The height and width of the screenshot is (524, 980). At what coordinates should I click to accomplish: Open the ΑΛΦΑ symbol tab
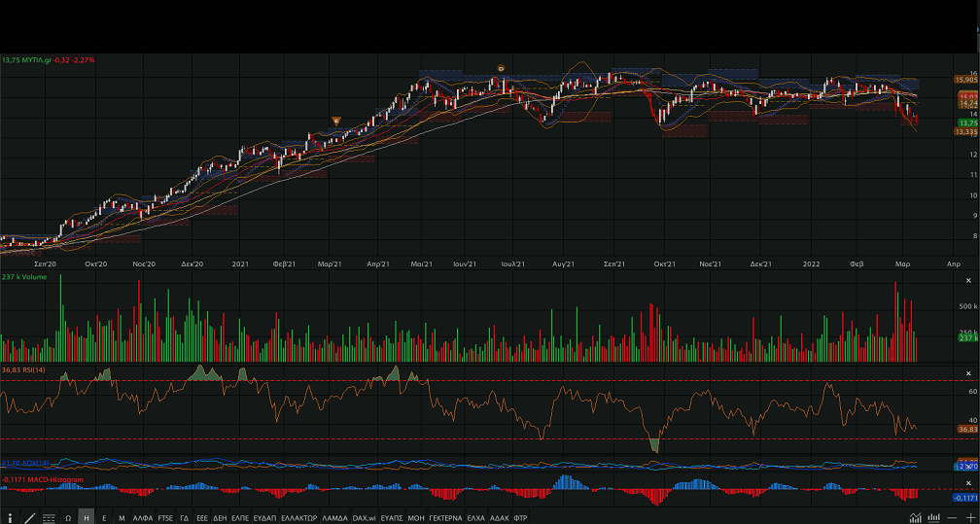(x=143, y=518)
